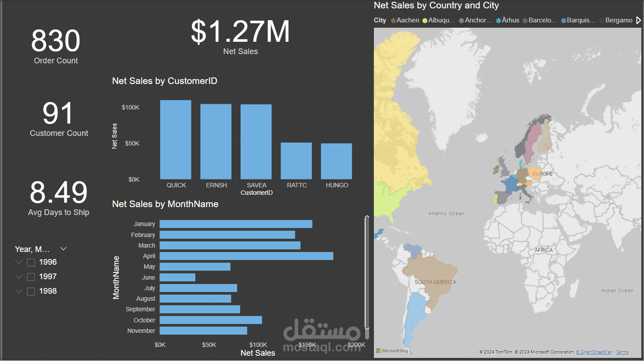Select the June net sales bar
This screenshot has width=644, height=361.
point(177,277)
